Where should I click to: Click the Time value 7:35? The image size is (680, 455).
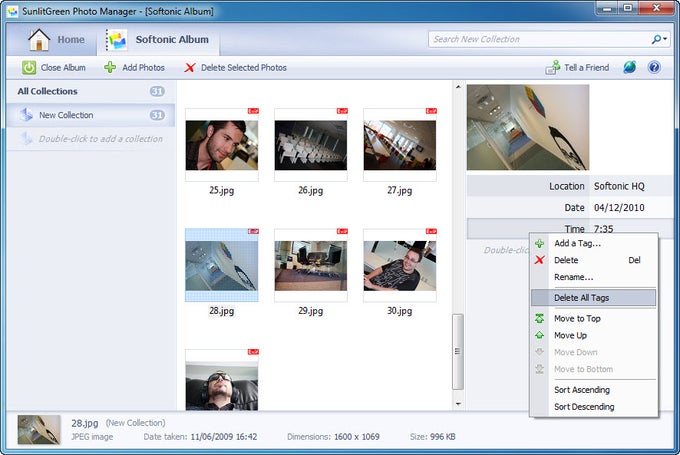603,229
